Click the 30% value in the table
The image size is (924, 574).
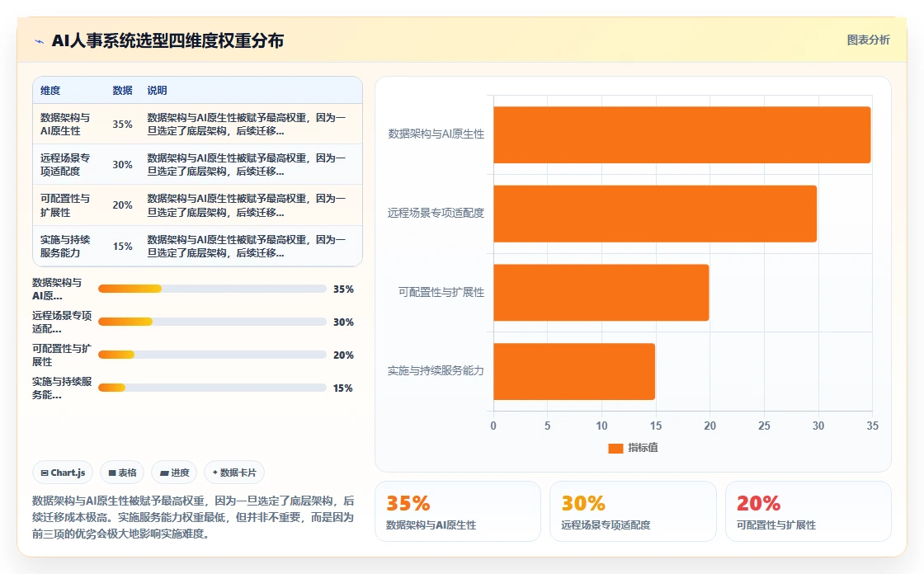[x=123, y=165]
